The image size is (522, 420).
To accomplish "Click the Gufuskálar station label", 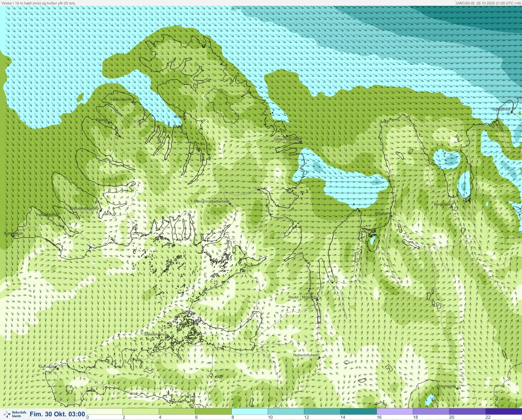I will click(47, 366).
